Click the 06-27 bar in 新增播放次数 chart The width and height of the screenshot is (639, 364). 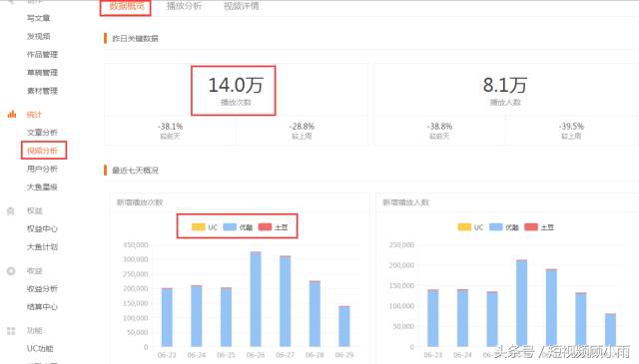(x=286, y=301)
